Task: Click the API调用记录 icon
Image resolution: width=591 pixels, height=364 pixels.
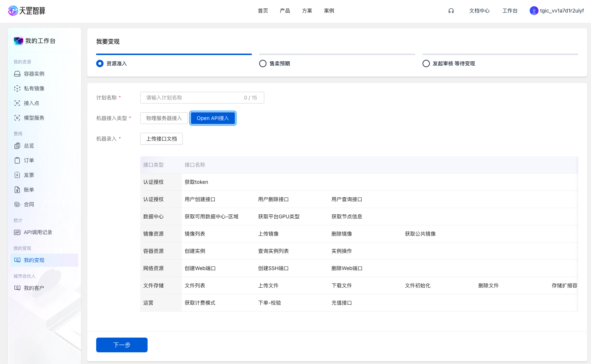Action: tap(17, 232)
